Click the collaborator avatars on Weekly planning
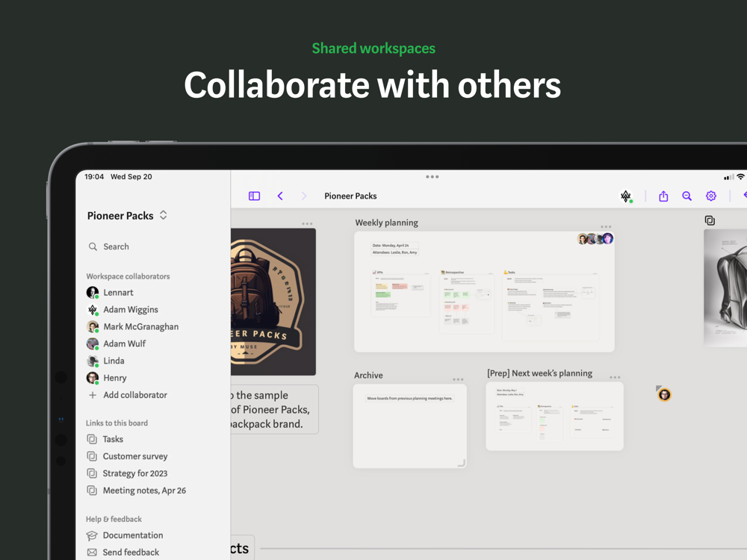The height and width of the screenshot is (560, 747). pyautogui.click(x=595, y=239)
